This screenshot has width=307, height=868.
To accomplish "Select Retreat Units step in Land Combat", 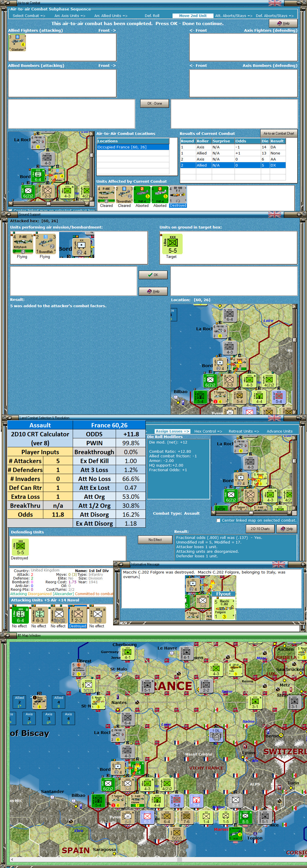I will 244,431.
